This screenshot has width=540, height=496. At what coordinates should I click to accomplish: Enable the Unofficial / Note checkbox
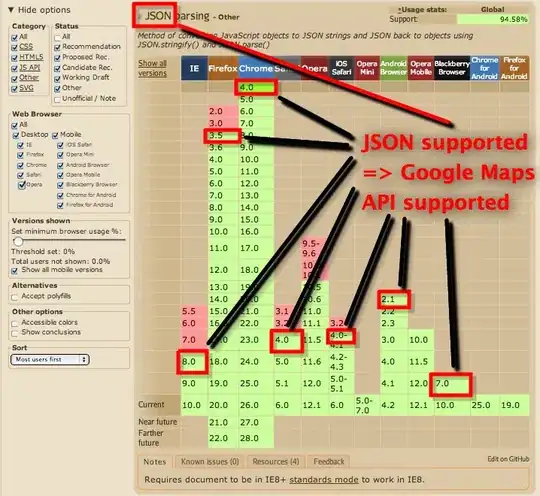coord(58,99)
